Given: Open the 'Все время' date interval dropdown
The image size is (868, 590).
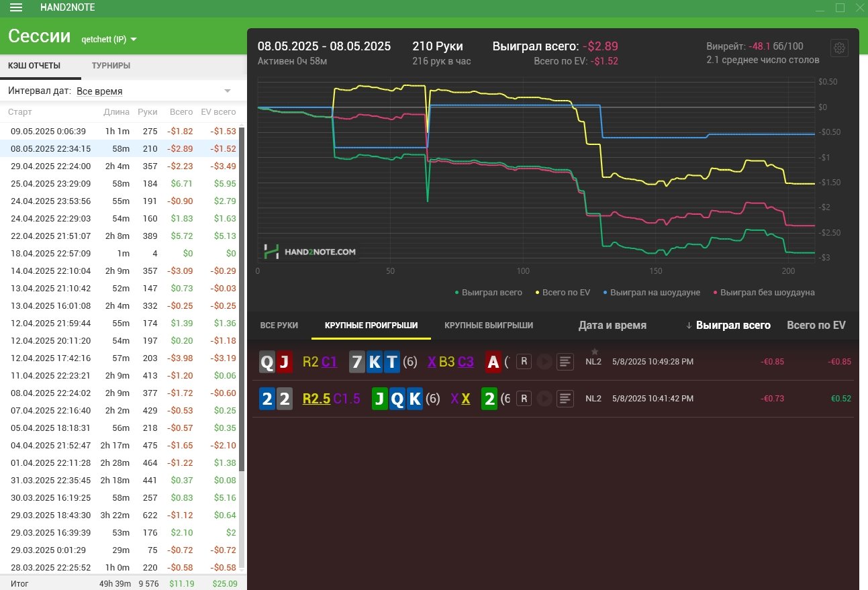Looking at the screenshot, I should 153,91.
